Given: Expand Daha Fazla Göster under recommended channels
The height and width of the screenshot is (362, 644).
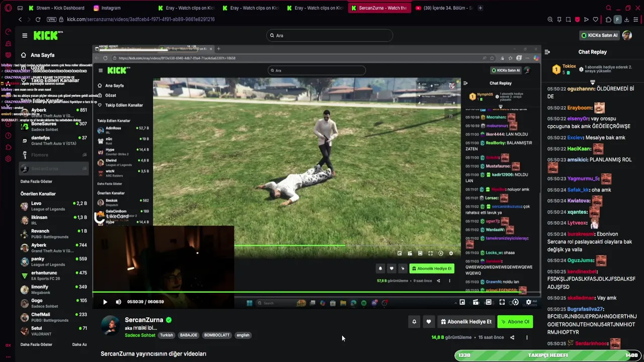Looking at the screenshot, I should [x=36, y=344].
